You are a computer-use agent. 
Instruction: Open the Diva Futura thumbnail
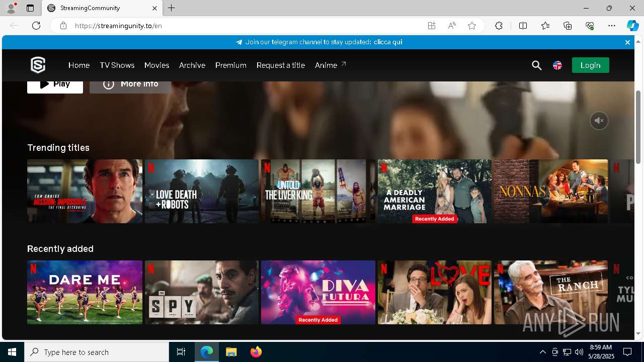click(x=318, y=292)
